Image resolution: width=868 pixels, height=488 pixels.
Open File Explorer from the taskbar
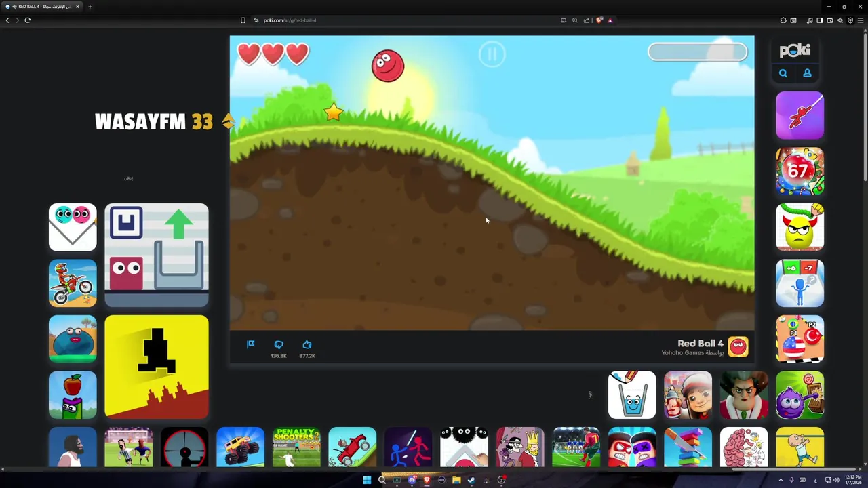coord(456,480)
